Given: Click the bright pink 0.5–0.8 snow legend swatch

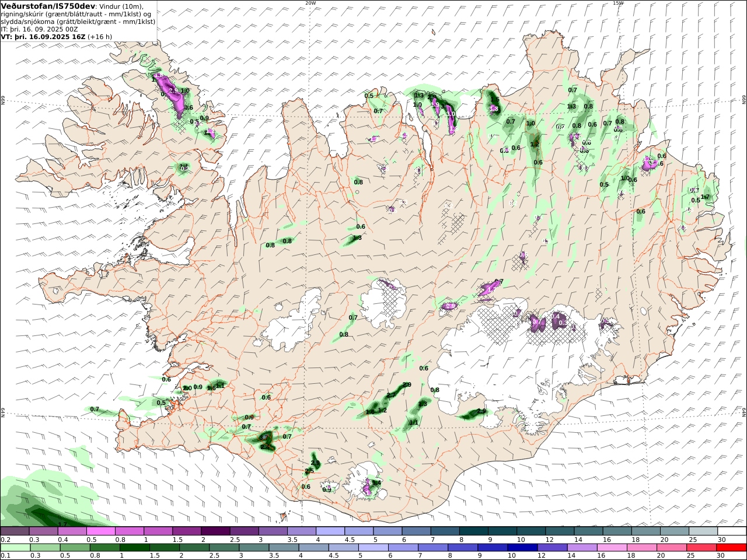Looking at the screenshot, I should pos(101,531).
